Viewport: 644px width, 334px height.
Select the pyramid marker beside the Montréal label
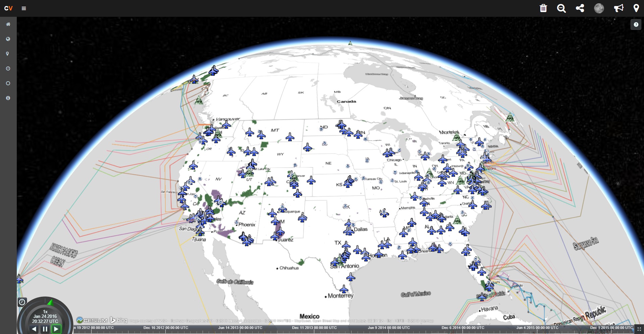(456, 137)
